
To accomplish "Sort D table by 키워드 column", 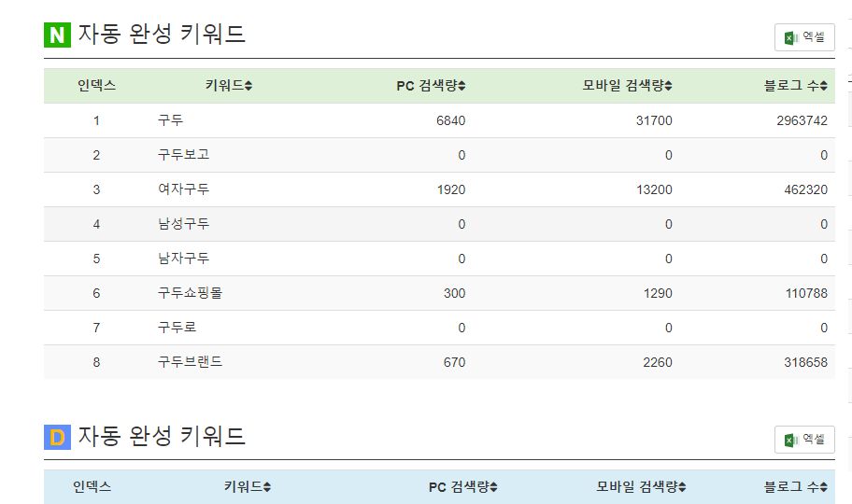I will click(x=248, y=486).
